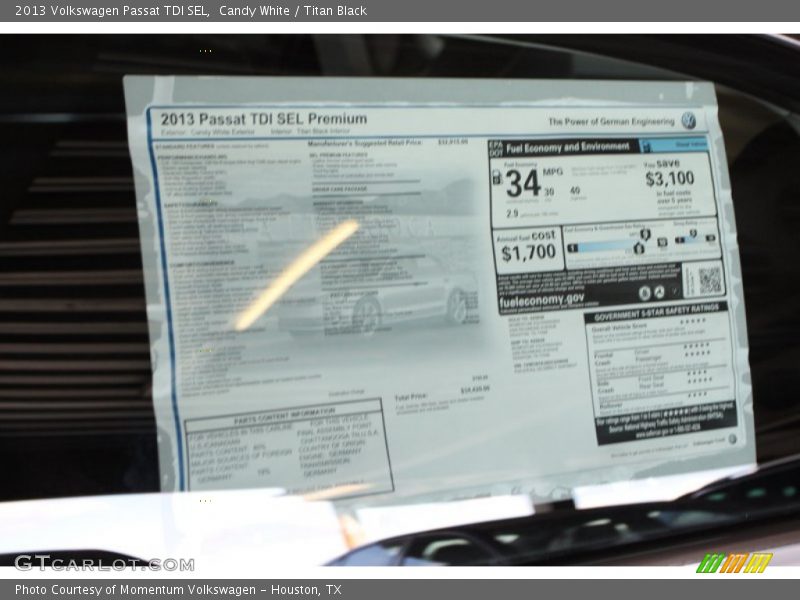Click the fuel pump icon beside 34 MPG

(497, 178)
